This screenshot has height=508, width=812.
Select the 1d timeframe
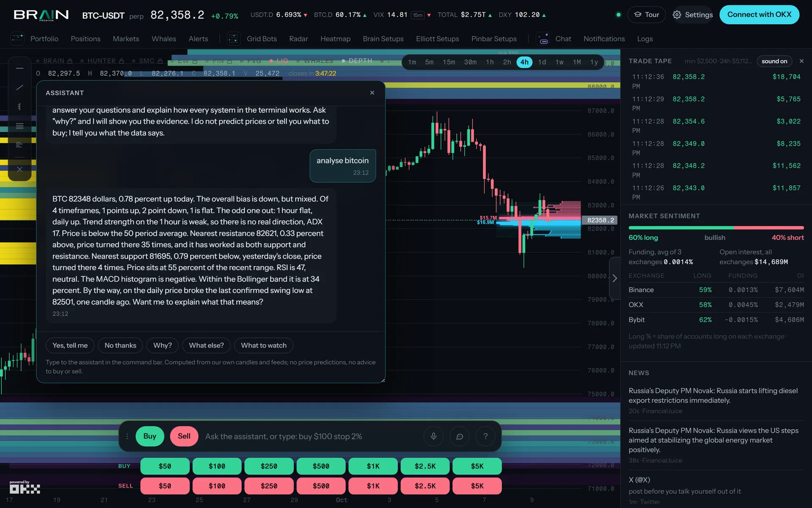click(542, 62)
